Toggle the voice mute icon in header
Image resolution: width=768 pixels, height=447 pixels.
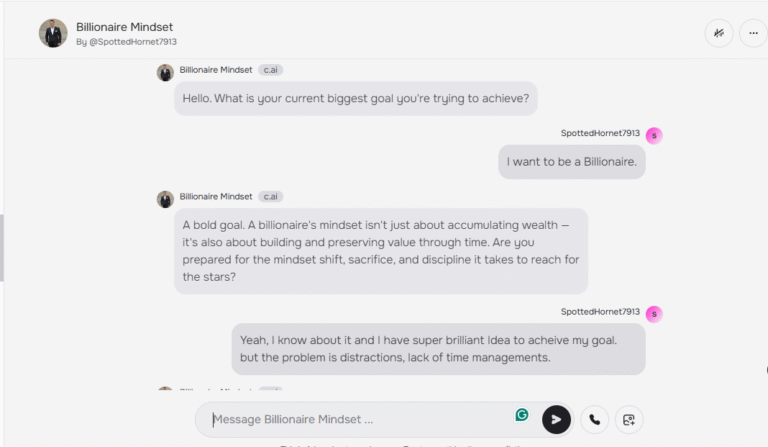click(719, 33)
